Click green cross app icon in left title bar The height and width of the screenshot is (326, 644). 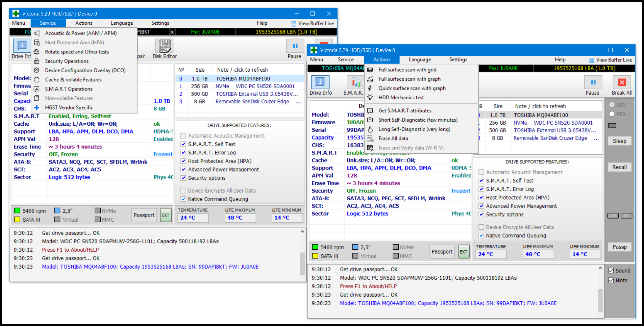(16, 14)
